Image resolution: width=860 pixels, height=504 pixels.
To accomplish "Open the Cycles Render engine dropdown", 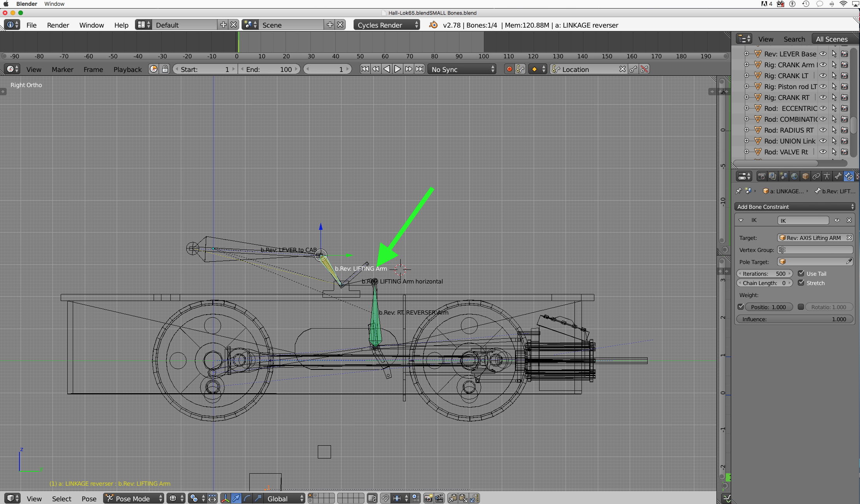I will click(x=387, y=25).
